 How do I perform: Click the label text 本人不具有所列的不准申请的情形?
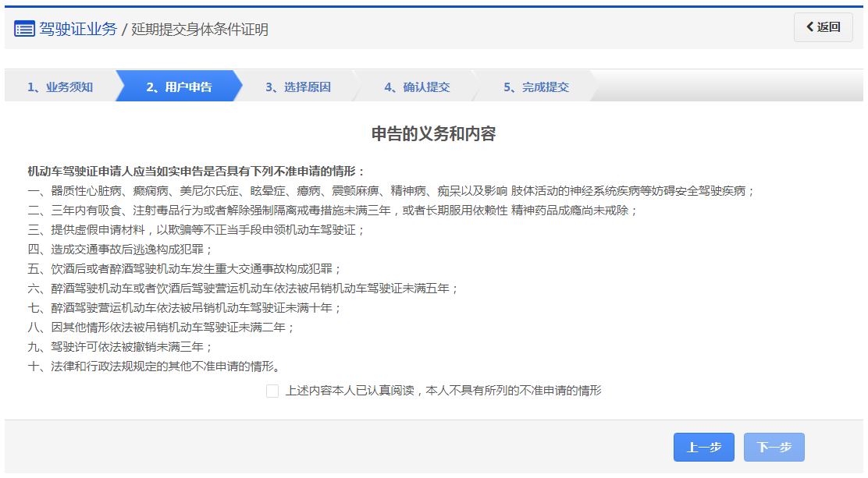click(514, 391)
